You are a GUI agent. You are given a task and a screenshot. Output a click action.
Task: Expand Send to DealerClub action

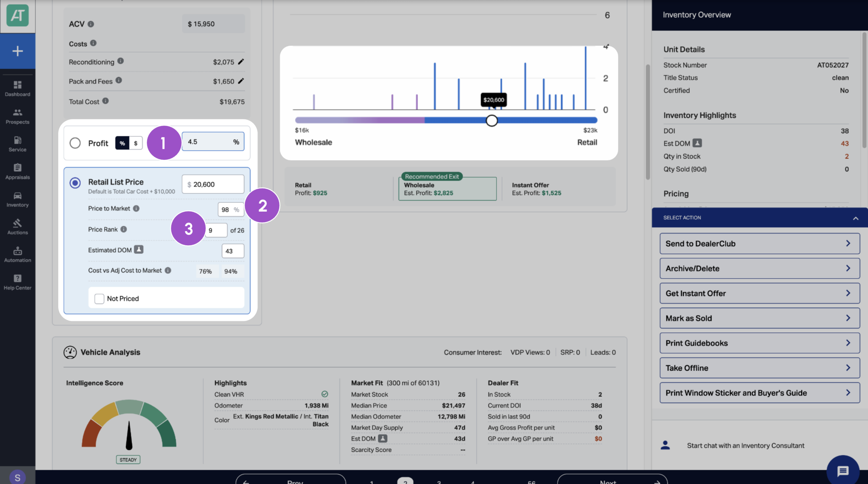tap(759, 244)
